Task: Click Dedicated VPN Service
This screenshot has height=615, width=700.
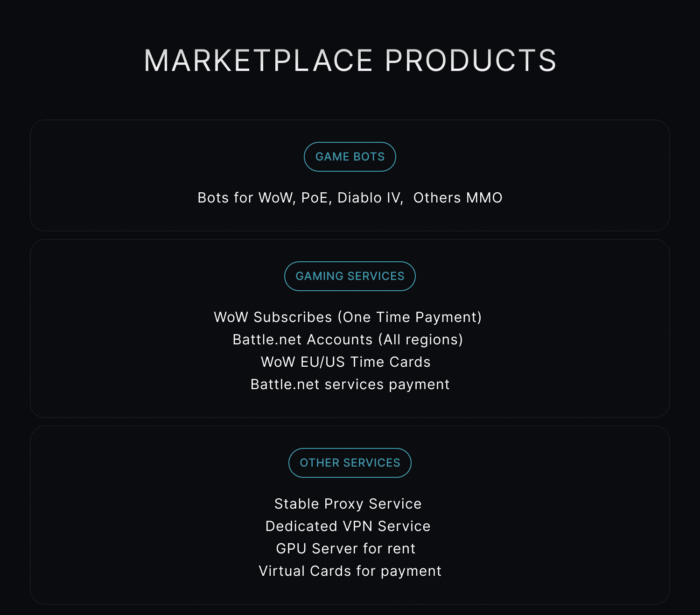Action: [348, 526]
